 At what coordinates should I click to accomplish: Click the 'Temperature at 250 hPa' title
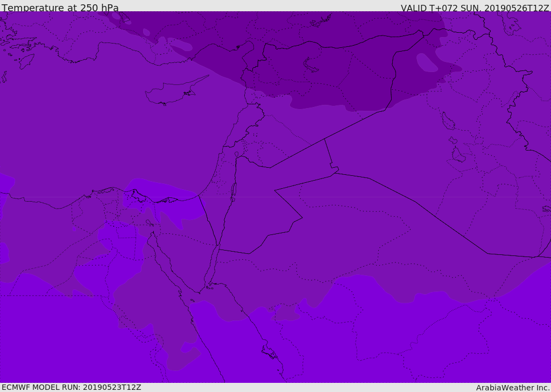[x=60, y=8]
